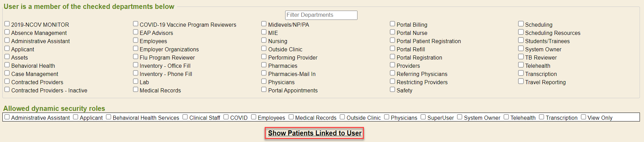This screenshot has width=644, height=142.
Task: Check the 2019-NCOV MONITOR department checkbox
Action: click(x=7, y=24)
